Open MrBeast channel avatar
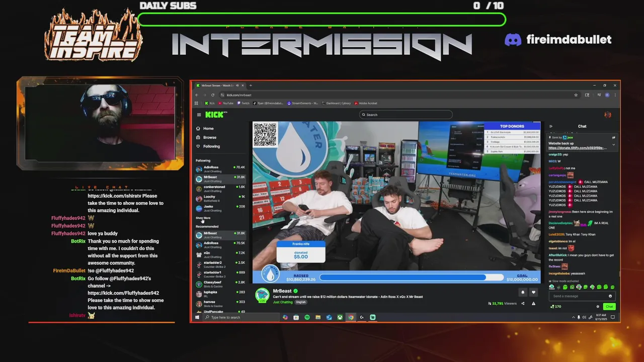Screen dimensions: 644x362 [262, 296]
